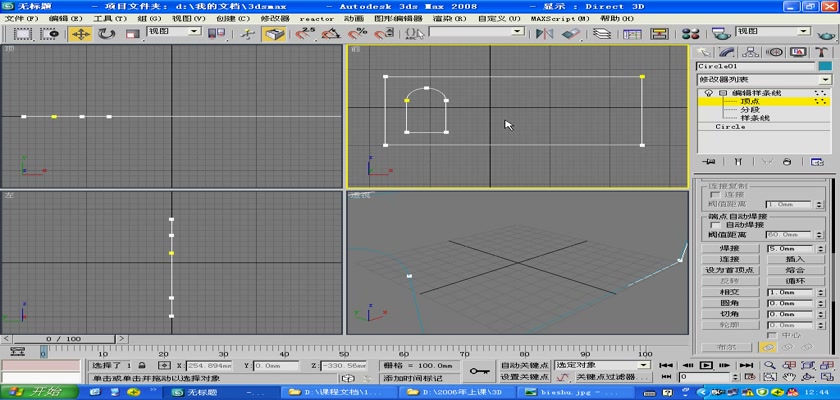The width and height of the screenshot is (840, 400).
Task: Click the 熔合 button
Action: pyautogui.click(x=794, y=270)
